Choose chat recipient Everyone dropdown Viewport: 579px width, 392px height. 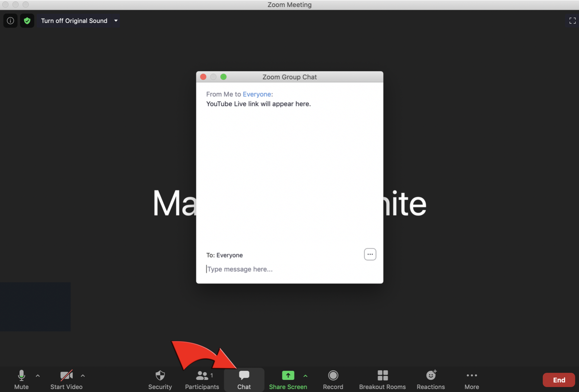tap(230, 255)
